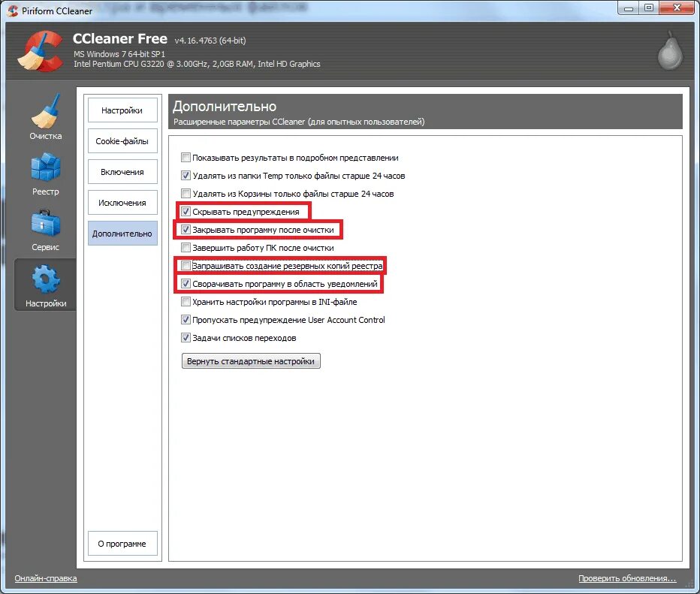700x594 pixels.
Task: Click version text v4.16.4763 (64-bit)
Action: click(x=210, y=41)
